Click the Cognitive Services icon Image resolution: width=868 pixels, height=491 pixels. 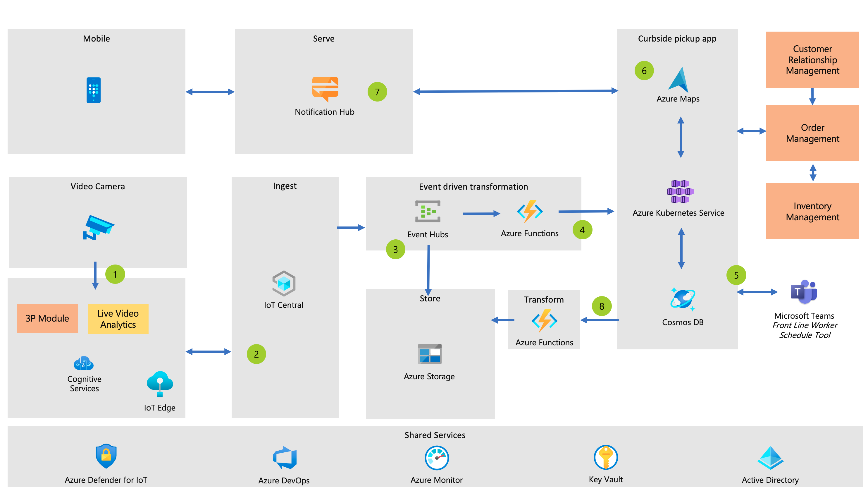click(x=84, y=363)
